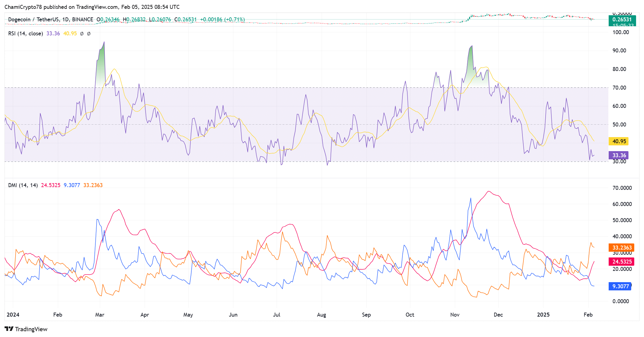The image size is (644, 337).
Task: Click the red 24.5325 DMI axis tag
Action: [621, 262]
